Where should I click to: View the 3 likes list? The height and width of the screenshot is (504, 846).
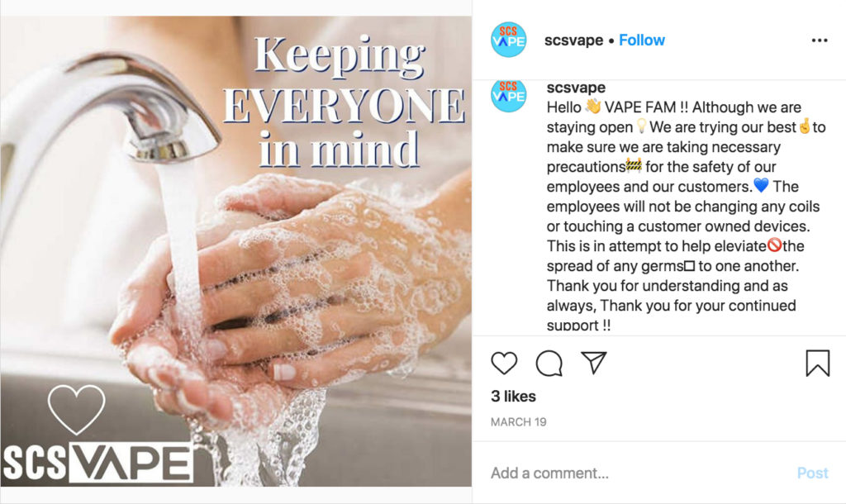coord(513,396)
